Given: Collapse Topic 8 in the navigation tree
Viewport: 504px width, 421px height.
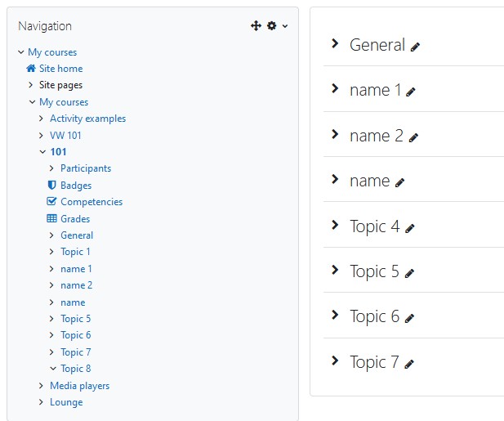Looking at the screenshot, I should pyautogui.click(x=53, y=369).
